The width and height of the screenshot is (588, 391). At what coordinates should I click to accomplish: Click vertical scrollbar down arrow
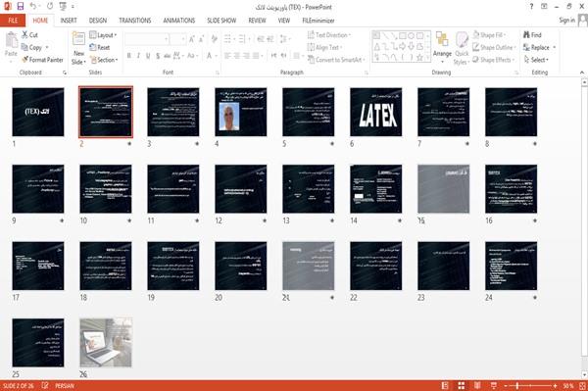coord(584,374)
